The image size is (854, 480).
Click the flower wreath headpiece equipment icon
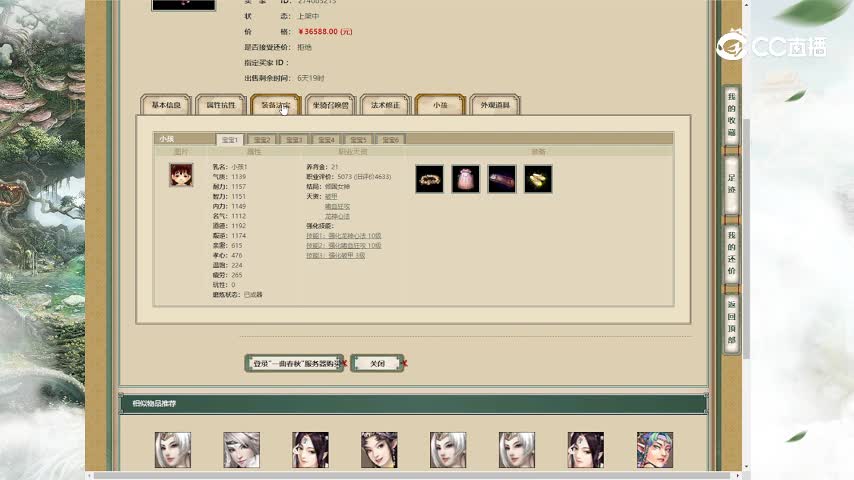click(x=429, y=179)
